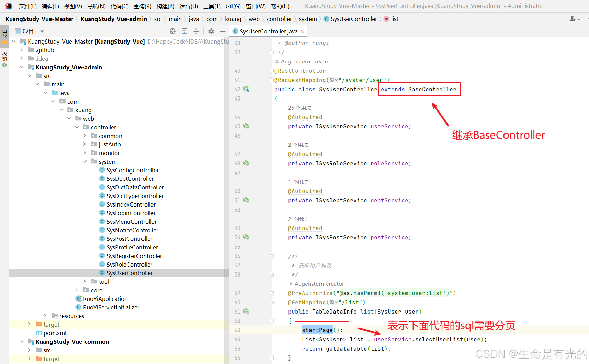Expand the KuangStudy_Vue-common target folder
589x364 pixels.
(x=30, y=359)
